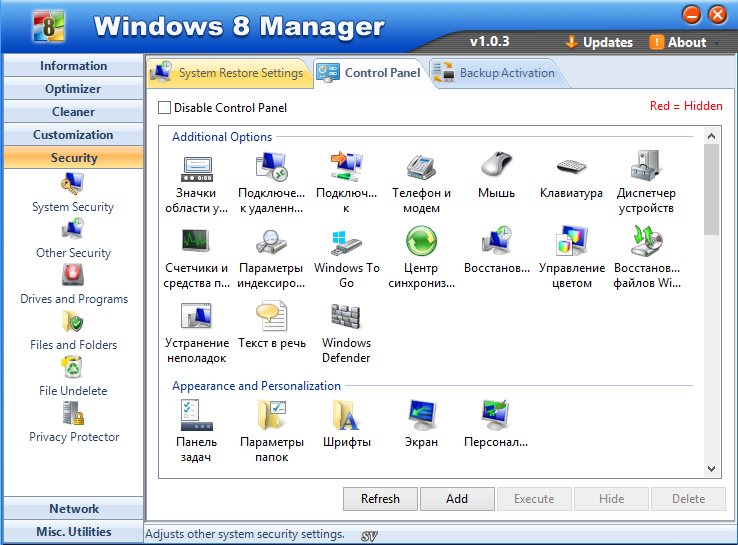Open Other Security in the sidebar
The width and height of the screenshot is (738, 545).
73,240
